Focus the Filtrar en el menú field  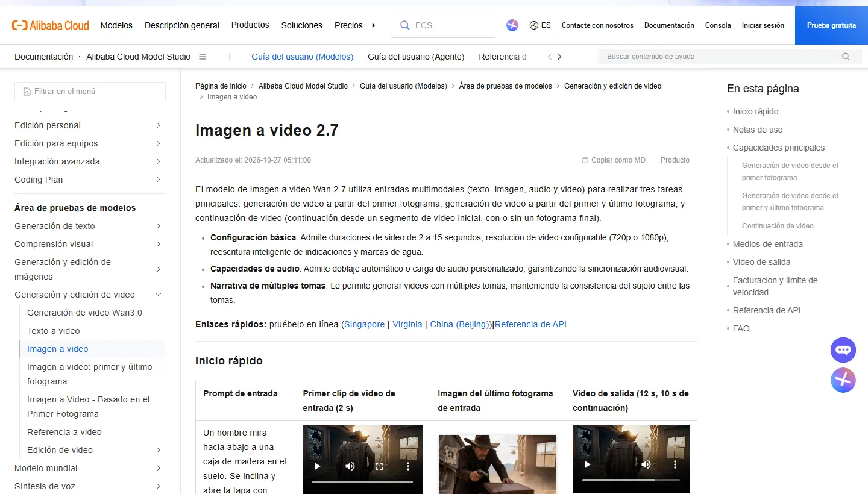(x=90, y=92)
